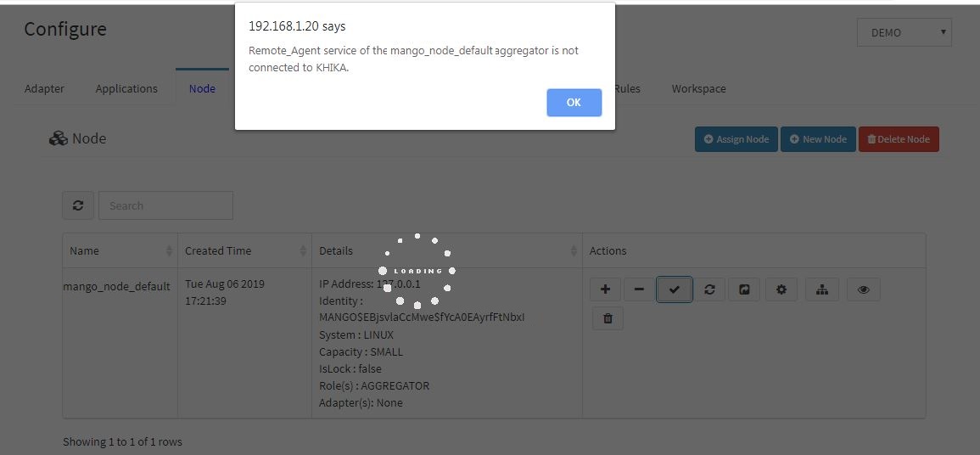Sort by the Name column sort arrows
Viewport: 980px width, 455px height.
pyautogui.click(x=170, y=250)
